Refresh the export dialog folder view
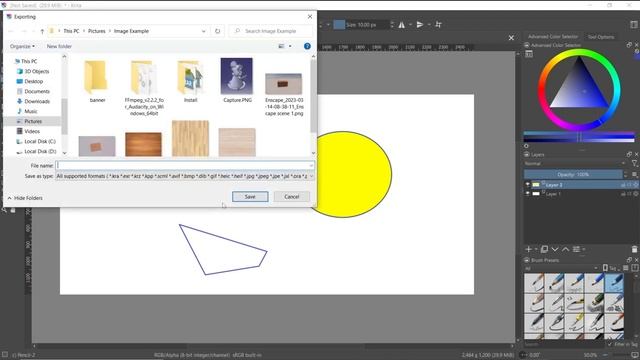This screenshot has width=640, height=360. (x=218, y=31)
